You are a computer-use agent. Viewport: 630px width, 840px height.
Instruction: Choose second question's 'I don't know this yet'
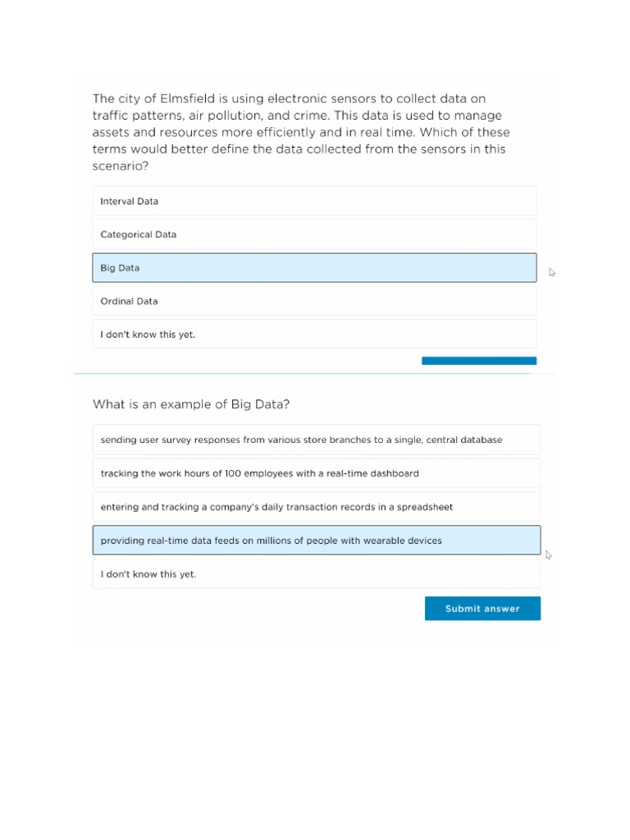[x=316, y=574]
